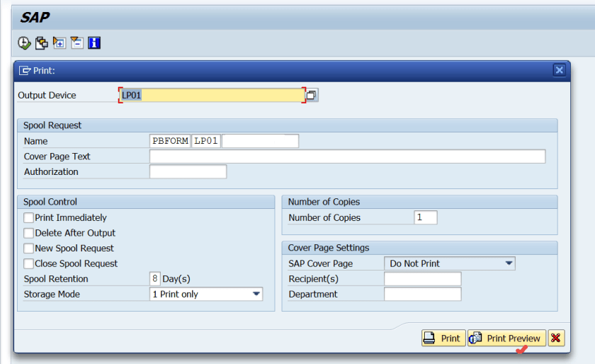
Task: Click the LP01 spool name suffix field
Action: tap(206, 141)
